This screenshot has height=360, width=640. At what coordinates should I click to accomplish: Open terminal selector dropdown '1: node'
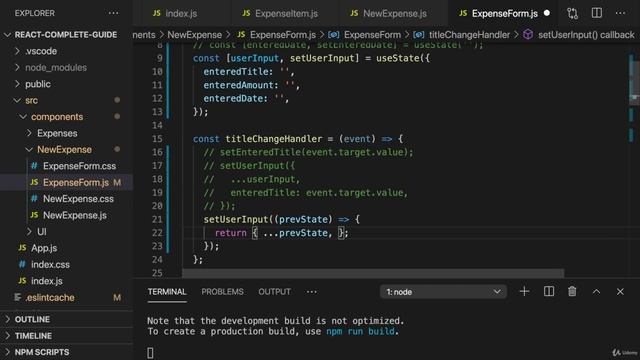pos(443,292)
